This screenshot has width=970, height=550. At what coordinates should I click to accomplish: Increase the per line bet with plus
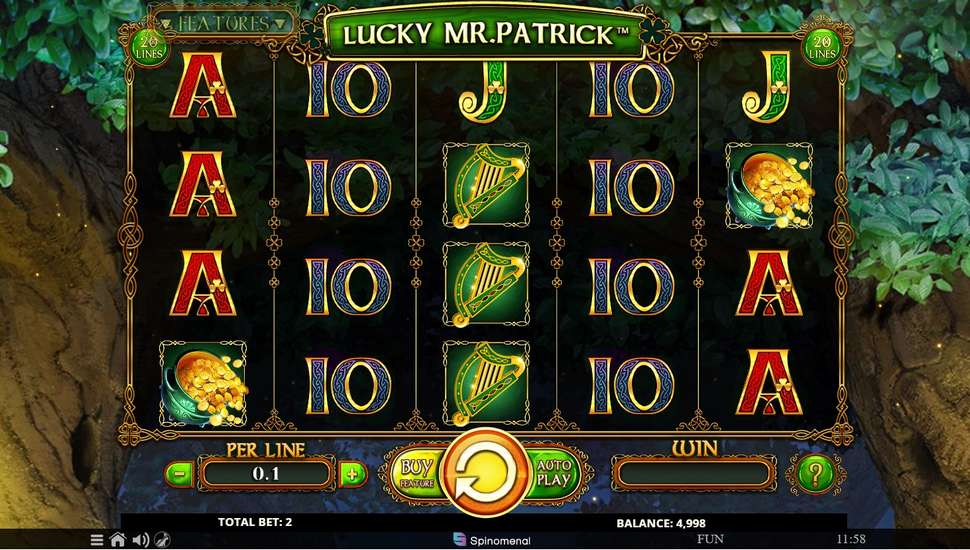pyautogui.click(x=353, y=475)
